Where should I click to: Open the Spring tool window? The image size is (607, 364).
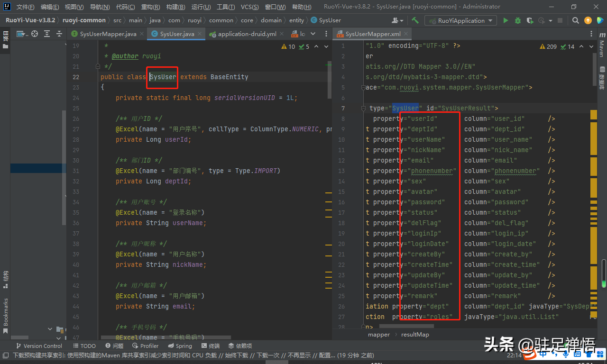click(x=180, y=346)
